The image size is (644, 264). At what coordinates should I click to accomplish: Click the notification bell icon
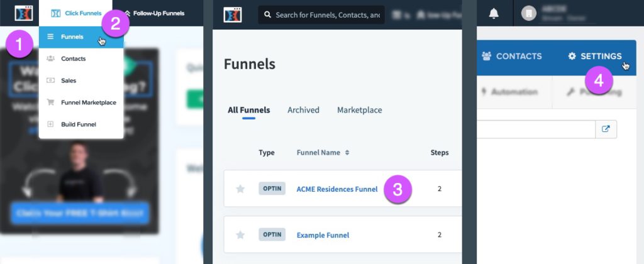494,14
